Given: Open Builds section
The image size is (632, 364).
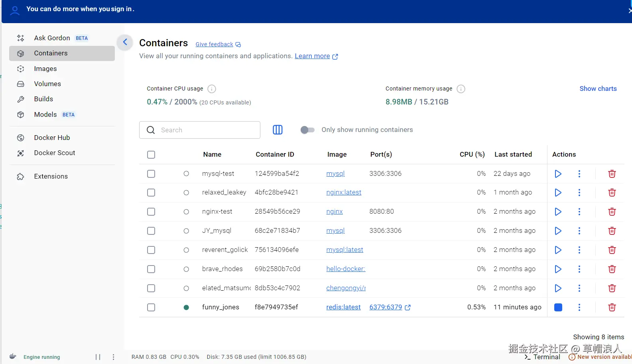Looking at the screenshot, I should [62, 99].
